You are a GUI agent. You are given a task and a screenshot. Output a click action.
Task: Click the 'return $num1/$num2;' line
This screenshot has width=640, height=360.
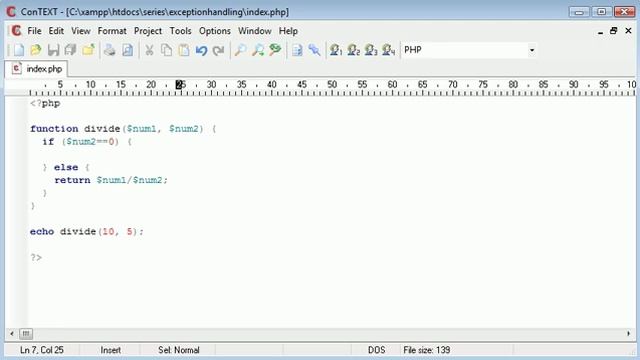[x=111, y=180]
